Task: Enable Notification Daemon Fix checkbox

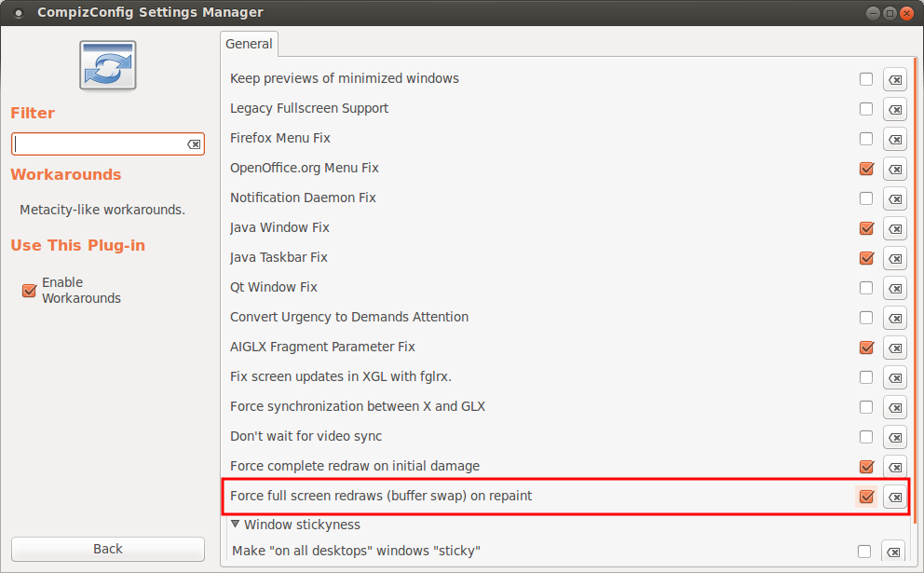Action: tap(865, 198)
